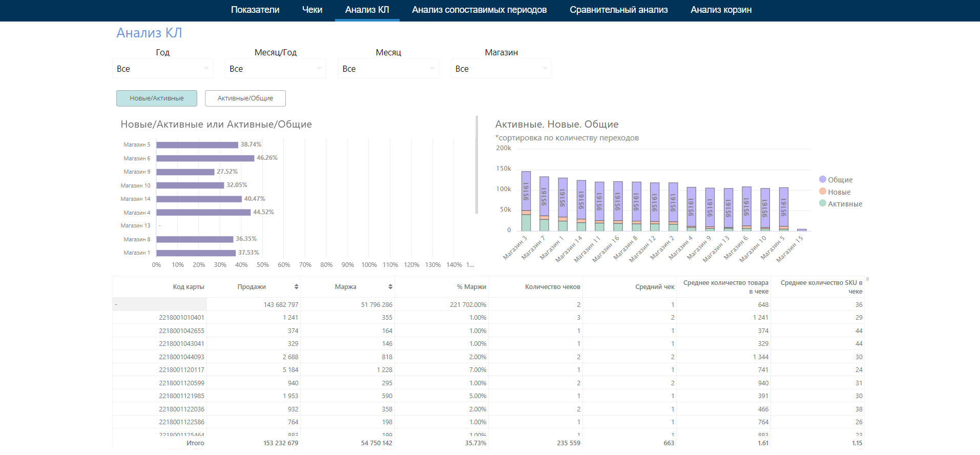The height and width of the screenshot is (455, 980).
Task: Click the Магазин 14 bar at 40.47%
Action: 199,199
